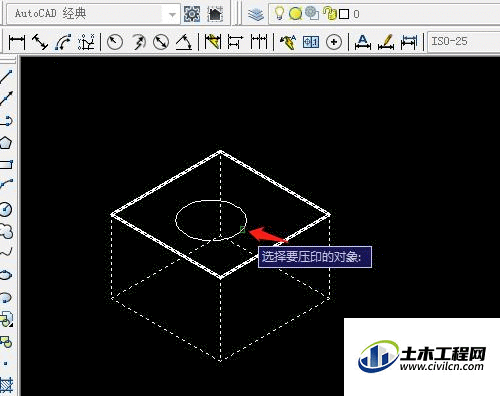
Task: Open the Tolerance tool
Action: pyautogui.click(x=311, y=42)
